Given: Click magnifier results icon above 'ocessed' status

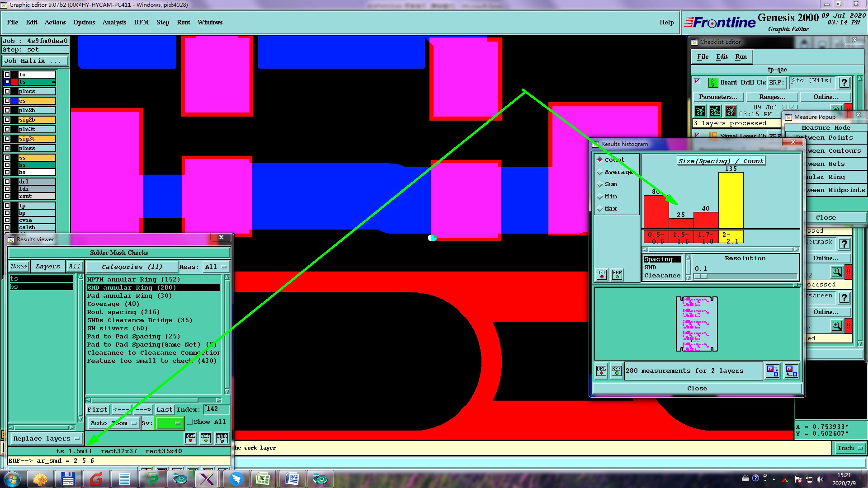Looking at the screenshot, I should point(837,272).
